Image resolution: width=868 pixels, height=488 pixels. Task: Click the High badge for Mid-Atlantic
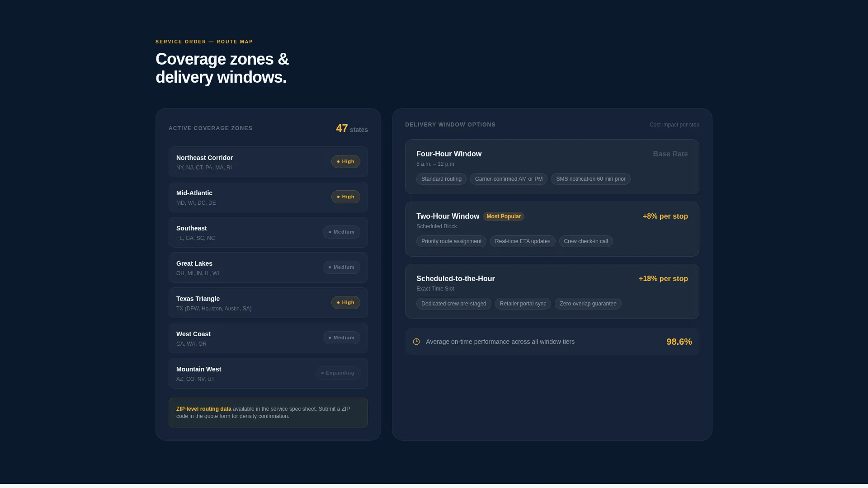pyautogui.click(x=346, y=197)
